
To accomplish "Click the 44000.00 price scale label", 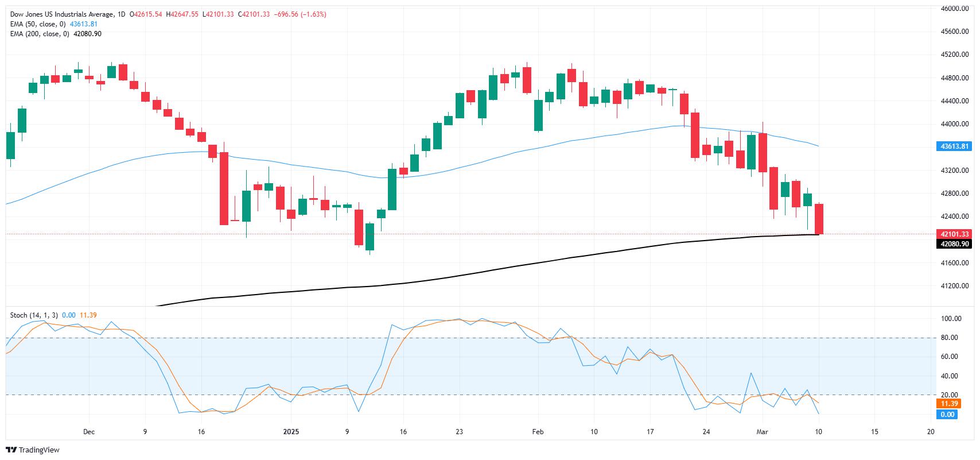I will 956,124.
